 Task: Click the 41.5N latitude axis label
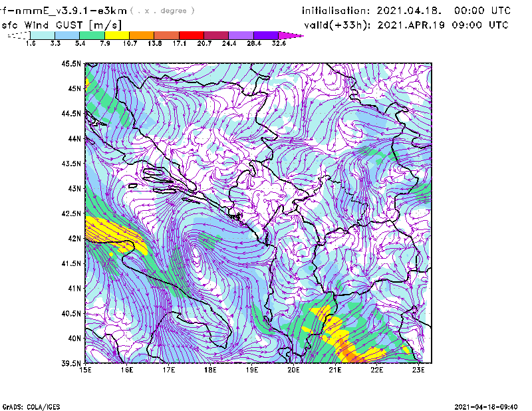[71, 263]
